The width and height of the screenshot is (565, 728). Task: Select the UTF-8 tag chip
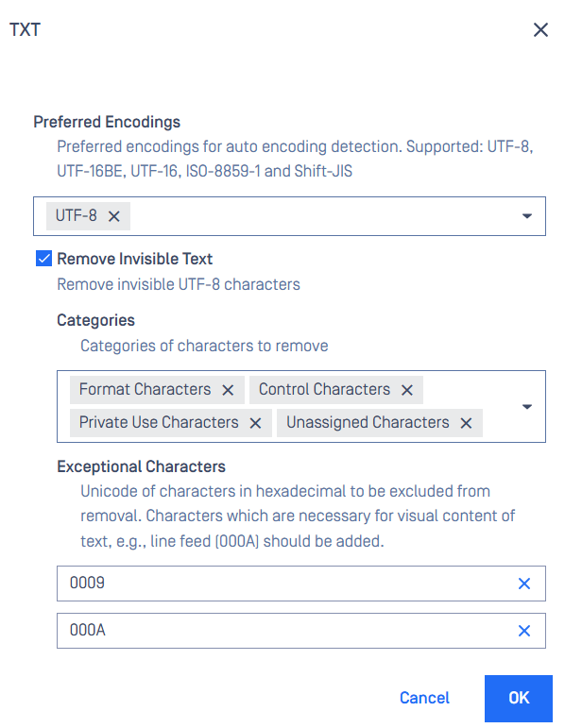click(x=77, y=216)
